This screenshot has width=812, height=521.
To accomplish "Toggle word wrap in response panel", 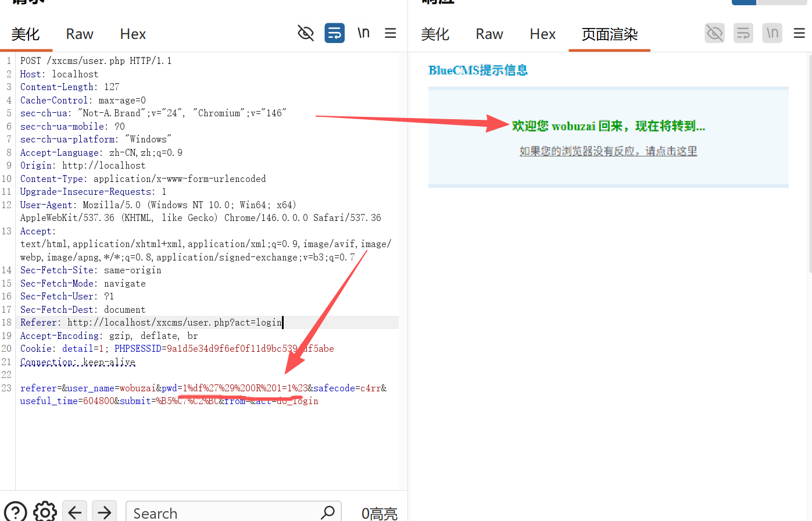I will coord(743,33).
